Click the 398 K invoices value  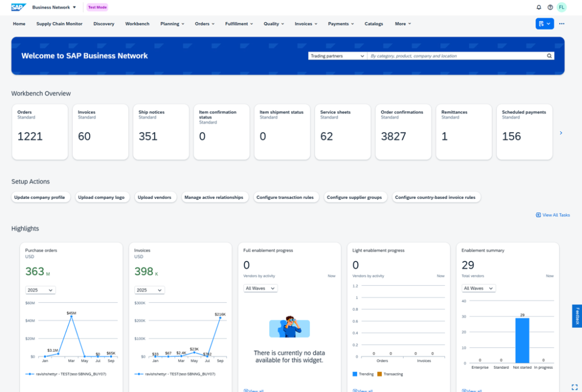(x=146, y=272)
